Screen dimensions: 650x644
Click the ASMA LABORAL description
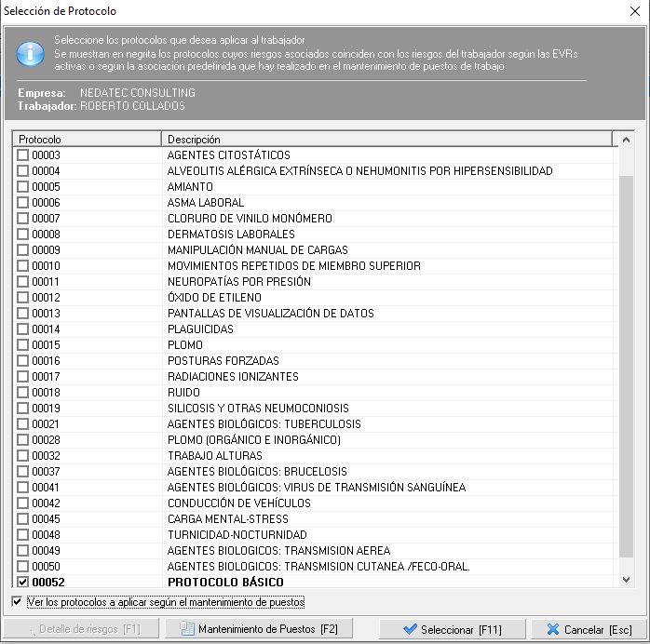tap(206, 202)
